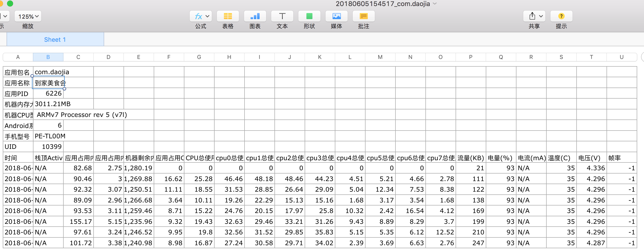Select the cell with value 101.72
The height and width of the screenshot is (251, 644).
tap(78, 243)
